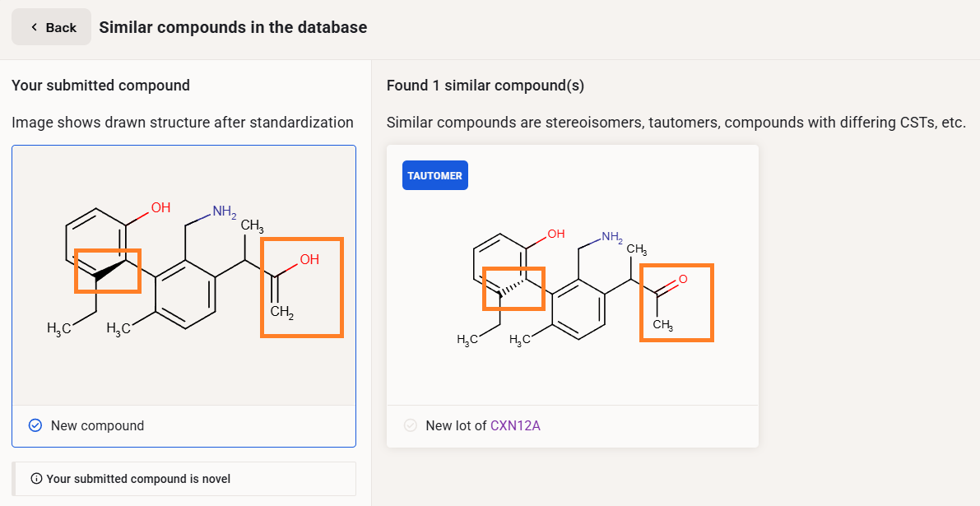The height and width of the screenshot is (506, 980).
Task: Click the NH2 label in tautomer structure
Action: coord(611,238)
